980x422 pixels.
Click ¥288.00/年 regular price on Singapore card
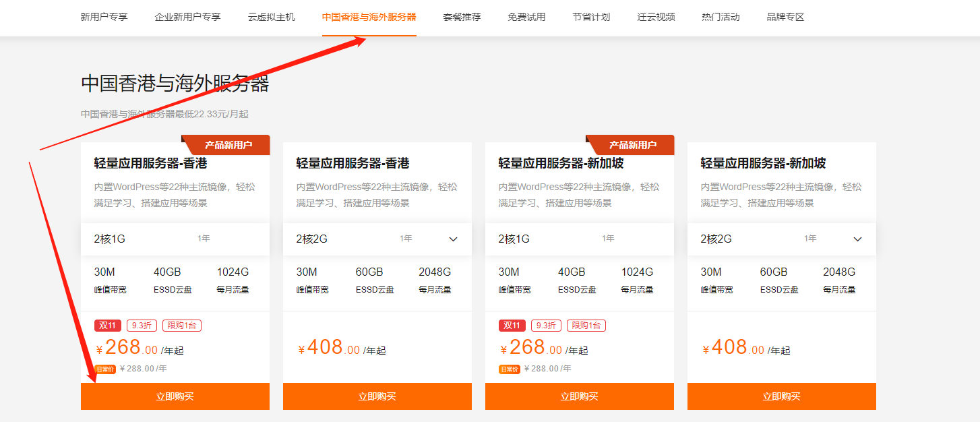548,369
